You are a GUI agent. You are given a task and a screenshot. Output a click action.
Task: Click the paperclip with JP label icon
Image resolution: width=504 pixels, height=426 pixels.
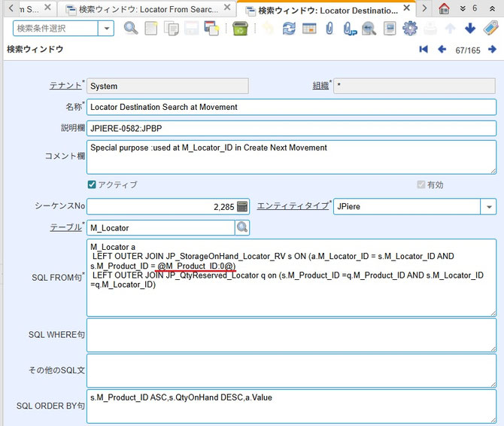tap(349, 29)
